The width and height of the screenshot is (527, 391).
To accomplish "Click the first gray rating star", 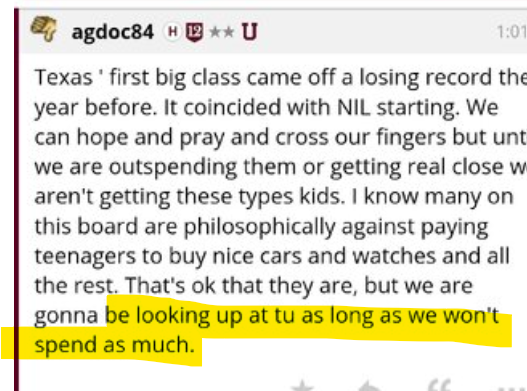I will [215, 32].
